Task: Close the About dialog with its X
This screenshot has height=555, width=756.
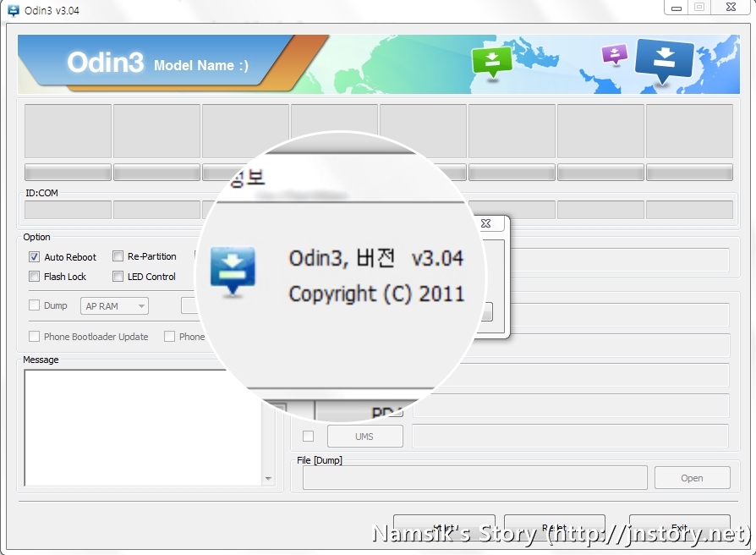Action: (x=485, y=223)
